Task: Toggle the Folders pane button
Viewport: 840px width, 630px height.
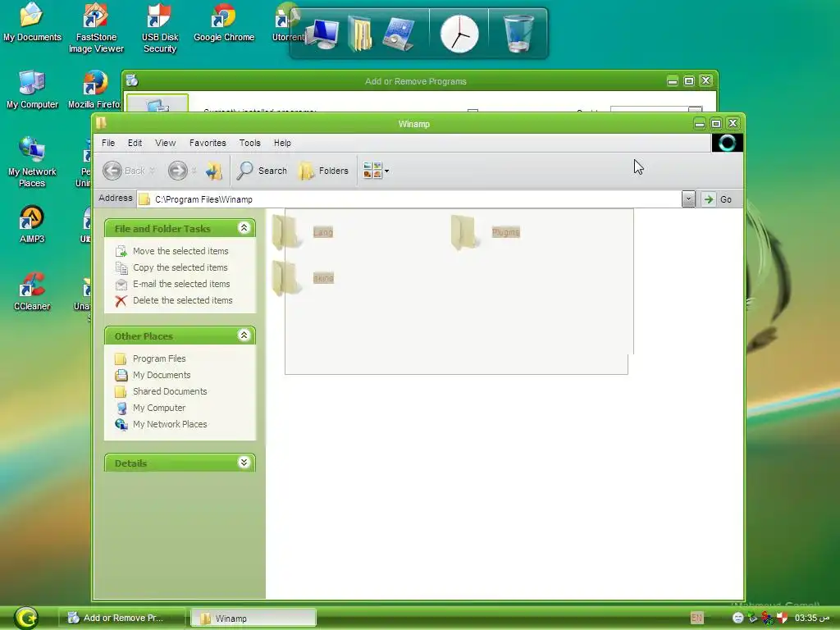Action: [x=323, y=171]
